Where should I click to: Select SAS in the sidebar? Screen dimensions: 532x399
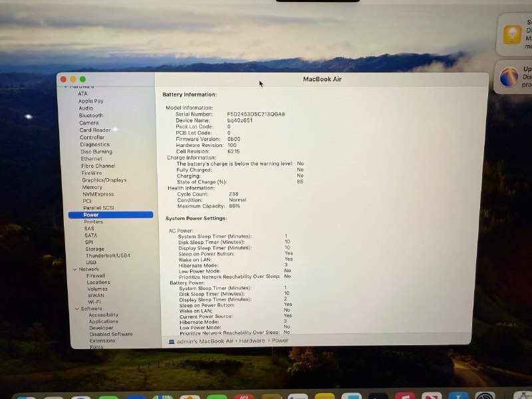89,228
